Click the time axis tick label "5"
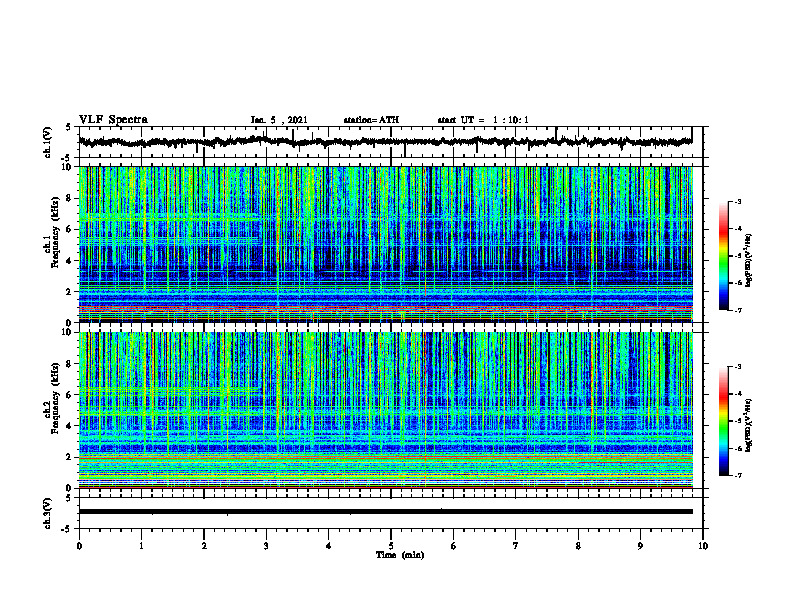 (391, 546)
